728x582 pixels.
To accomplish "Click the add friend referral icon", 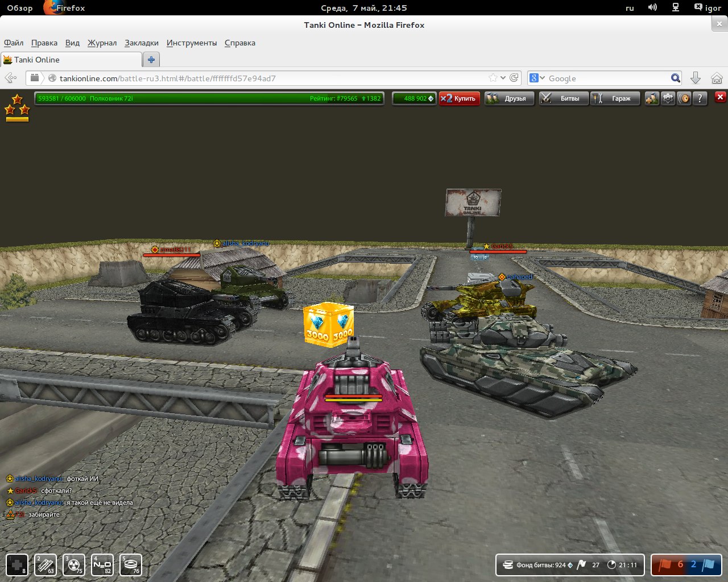I will pos(652,98).
